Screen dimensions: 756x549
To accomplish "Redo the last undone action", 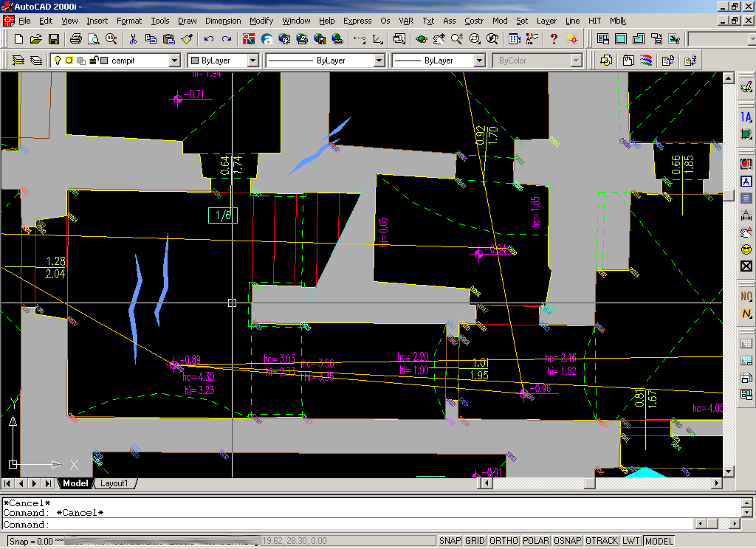I will coord(226,39).
